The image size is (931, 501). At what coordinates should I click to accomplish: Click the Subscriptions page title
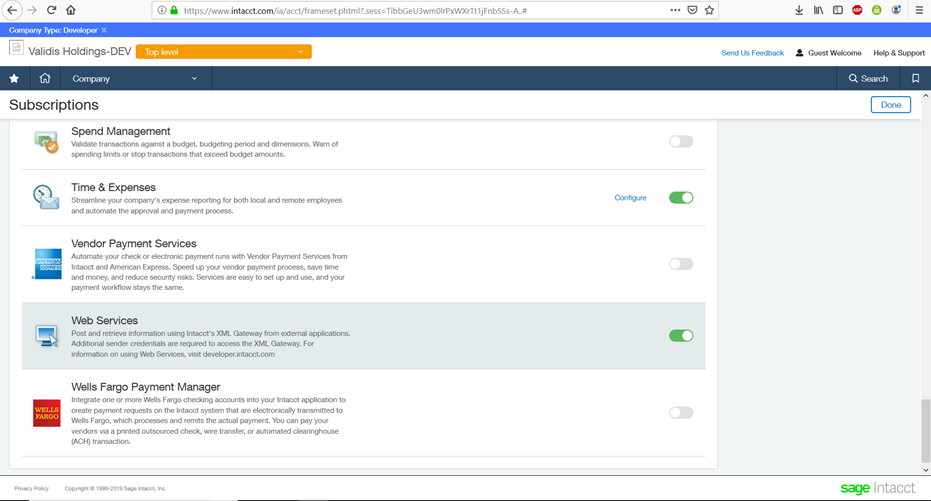click(x=54, y=105)
